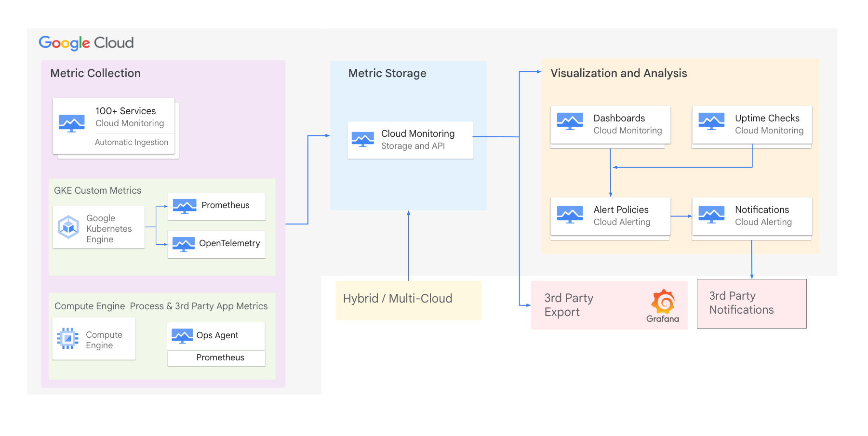Click the Google Cloud logo

tap(86, 43)
